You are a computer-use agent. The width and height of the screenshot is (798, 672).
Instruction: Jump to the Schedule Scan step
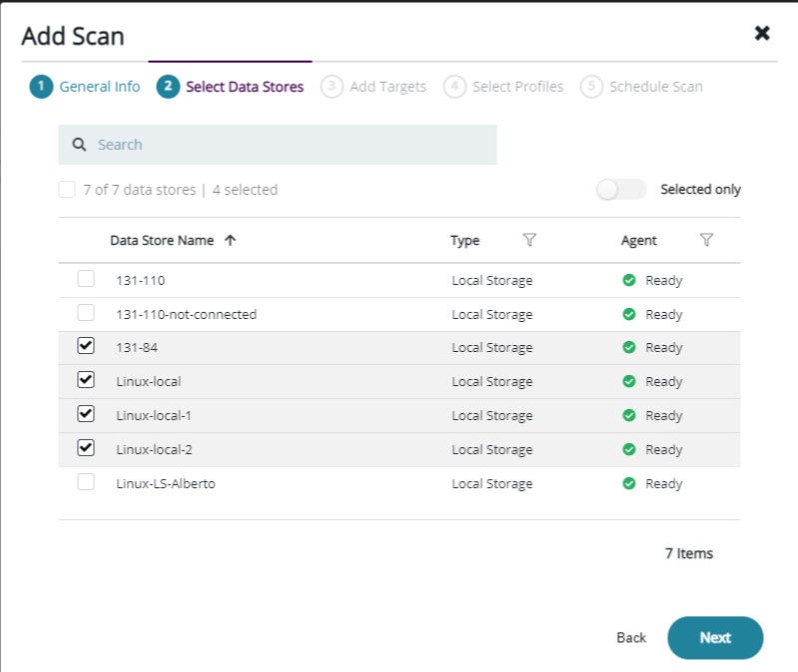(655, 87)
